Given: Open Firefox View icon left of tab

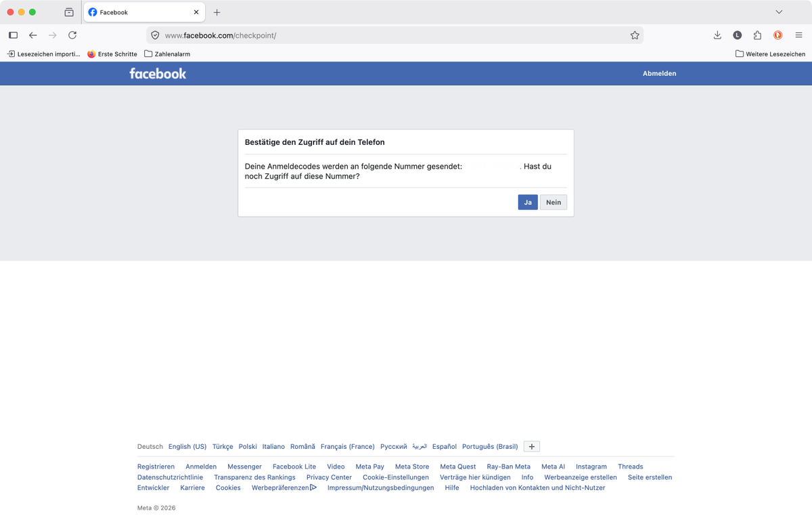Looking at the screenshot, I should (x=69, y=12).
